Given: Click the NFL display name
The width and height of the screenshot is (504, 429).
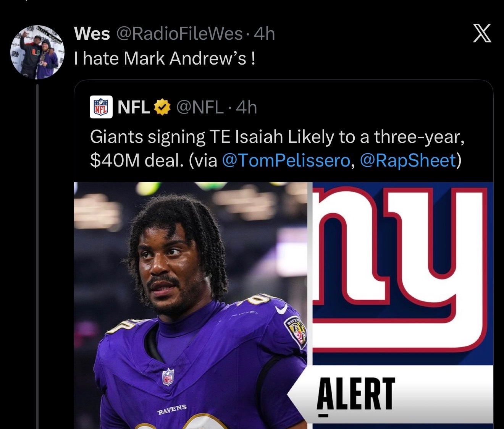Looking at the screenshot, I should point(134,107).
